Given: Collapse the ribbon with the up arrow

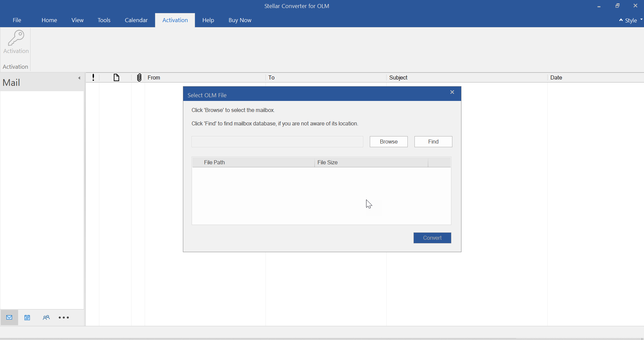Looking at the screenshot, I should coord(621,20).
